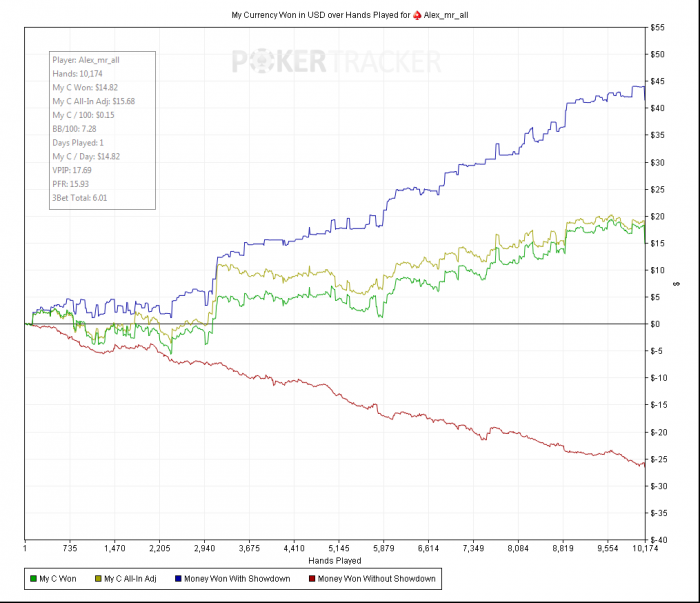Click the red Money Won Without Showdown swatch
Image resolution: width=700 pixels, height=603 pixels.
click(312, 579)
